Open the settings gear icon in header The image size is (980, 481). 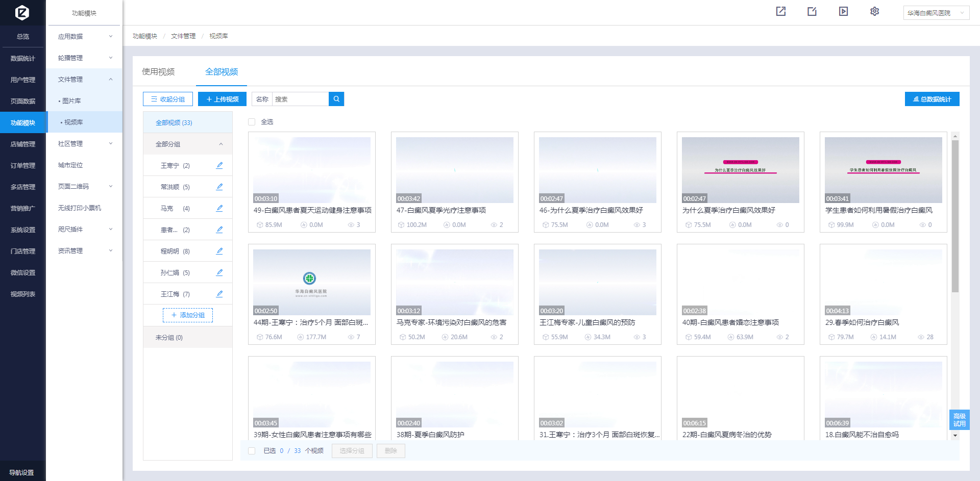point(874,12)
